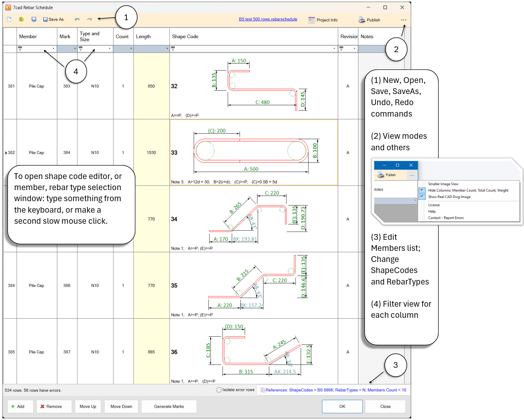Open the Shape Code column filter dropdown
The width and height of the screenshot is (524, 420).
334,49
